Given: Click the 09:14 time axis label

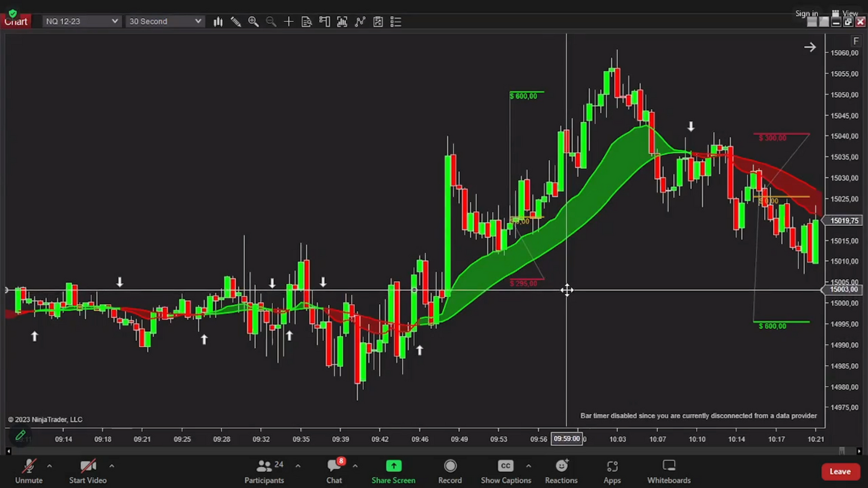Looking at the screenshot, I should tap(64, 439).
